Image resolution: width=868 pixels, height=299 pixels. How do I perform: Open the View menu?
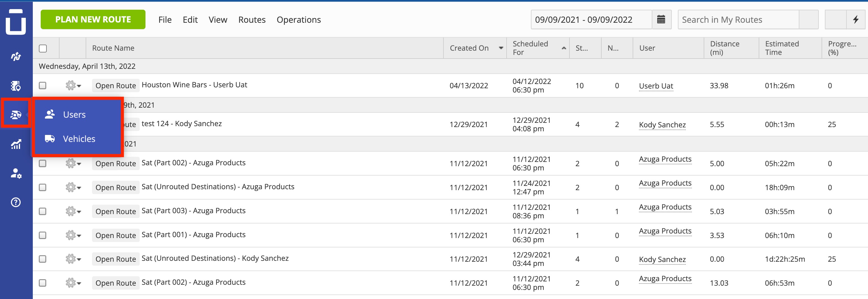click(218, 20)
